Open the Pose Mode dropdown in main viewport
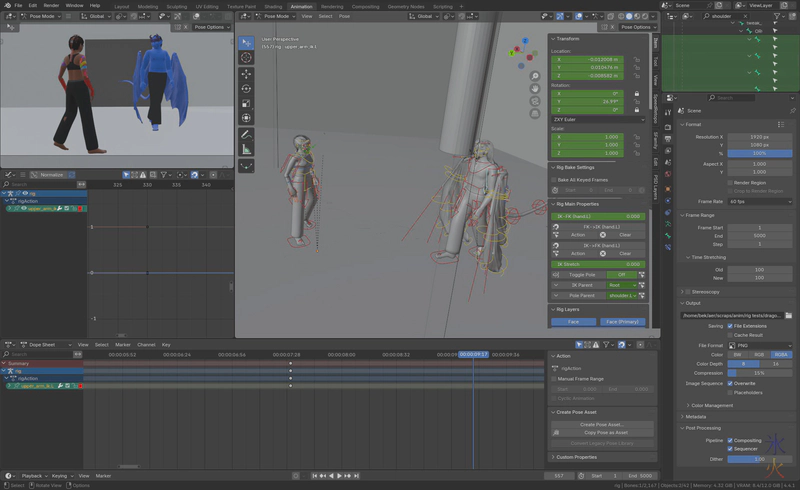Image resolution: width=800 pixels, height=490 pixels. click(x=276, y=16)
